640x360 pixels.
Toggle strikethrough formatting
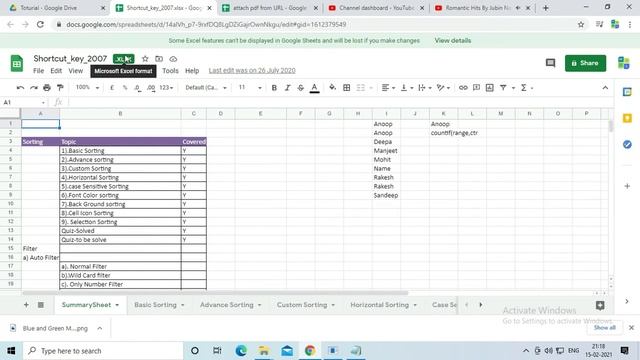pyautogui.click(x=301, y=88)
